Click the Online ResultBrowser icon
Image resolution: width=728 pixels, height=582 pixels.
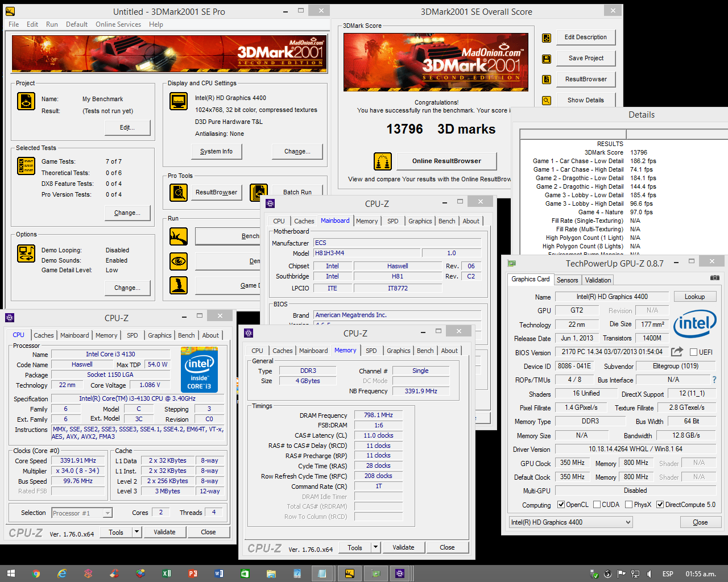click(383, 161)
